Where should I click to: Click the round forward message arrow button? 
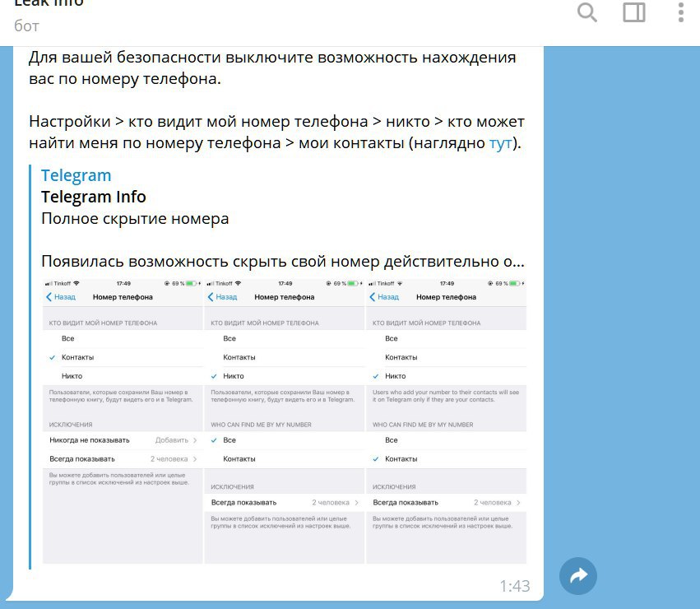578,576
